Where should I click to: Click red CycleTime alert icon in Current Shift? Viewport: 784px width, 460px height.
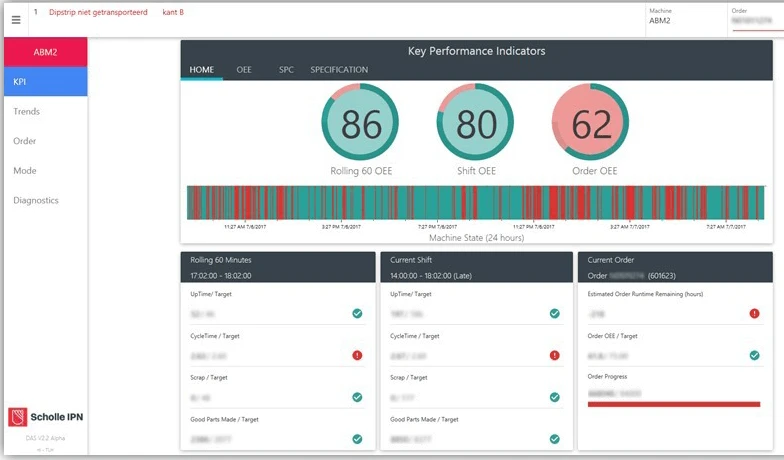pyautogui.click(x=555, y=355)
